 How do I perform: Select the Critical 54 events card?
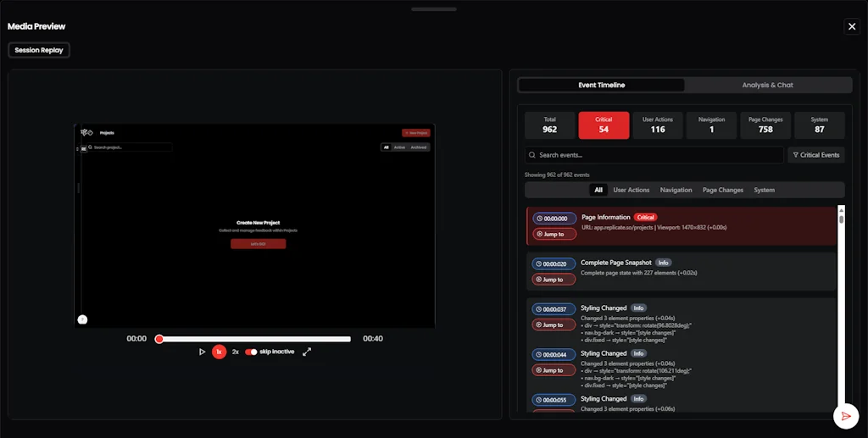coord(604,125)
